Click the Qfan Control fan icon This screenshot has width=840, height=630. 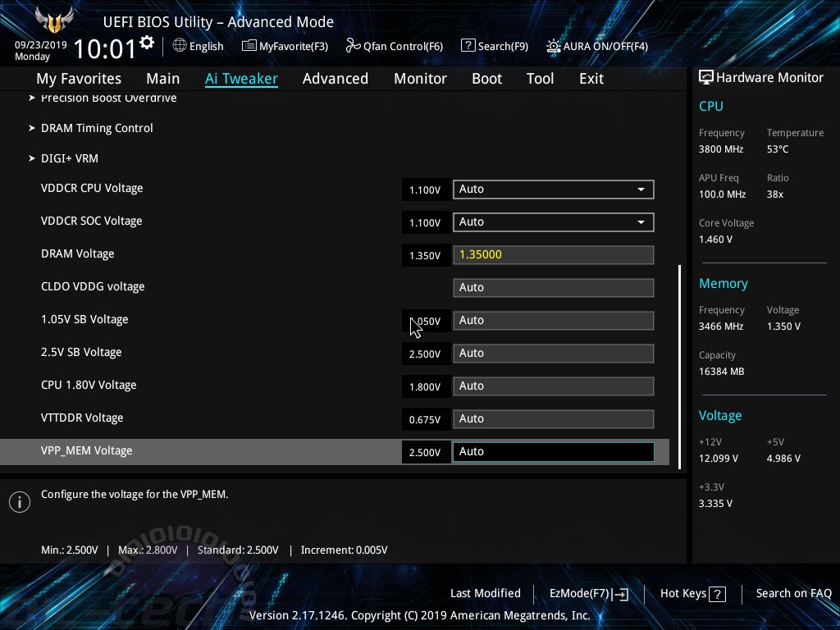click(x=353, y=46)
